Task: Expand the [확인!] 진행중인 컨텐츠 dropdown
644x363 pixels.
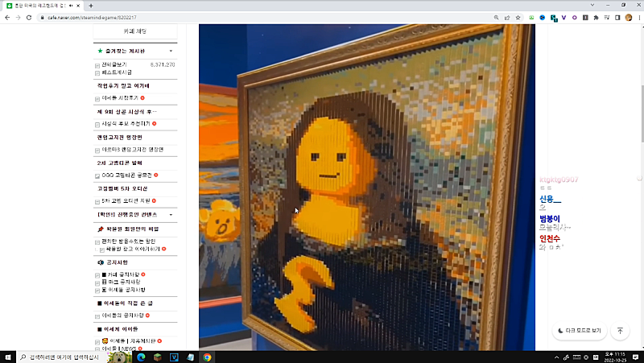Action: click(x=171, y=215)
